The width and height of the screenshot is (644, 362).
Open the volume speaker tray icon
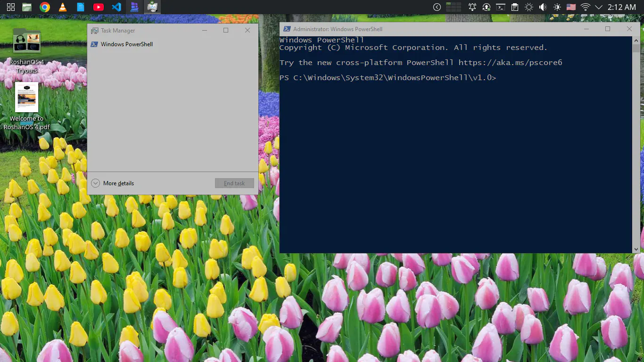pyautogui.click(x=543, y=7)
